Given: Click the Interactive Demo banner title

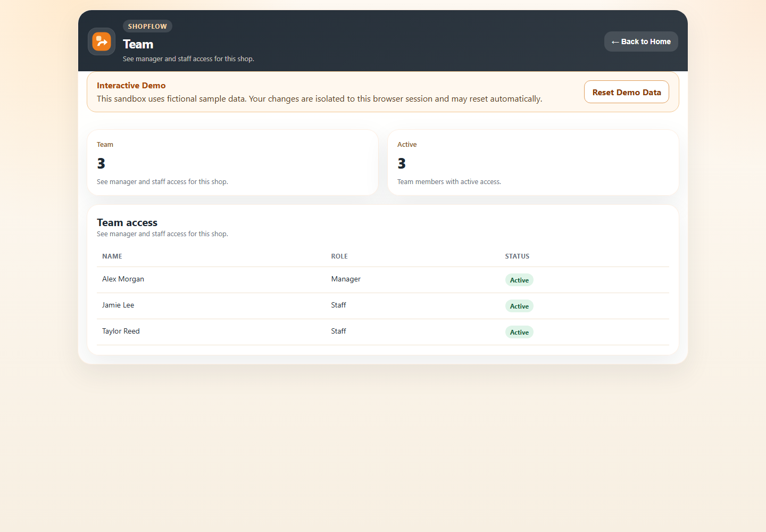Looking at the screenshot, I should pos(131,85).
